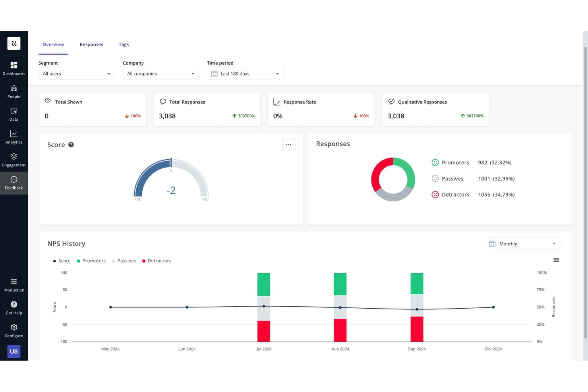The height and width of the screenshot is (392, 588).
Task: Click the Oct 2024 score data point
Action: pos(493,307)
